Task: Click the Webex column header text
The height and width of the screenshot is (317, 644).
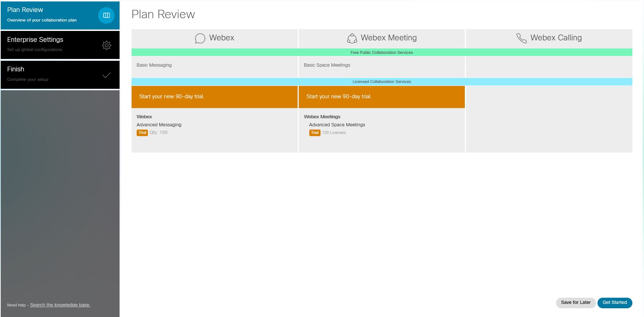Action: pos(222,38)
